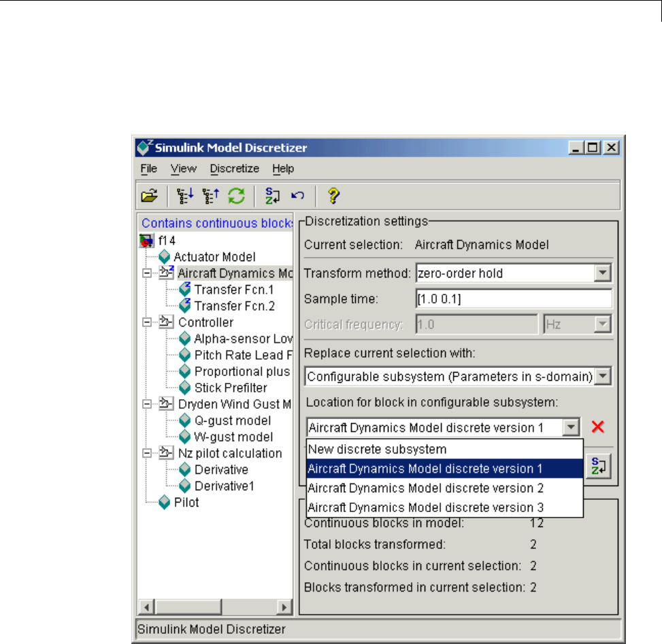The image size is (662, 644).
Task: Maximize the Simulink Model Discretizer window
Action: [x=593, y=148]
